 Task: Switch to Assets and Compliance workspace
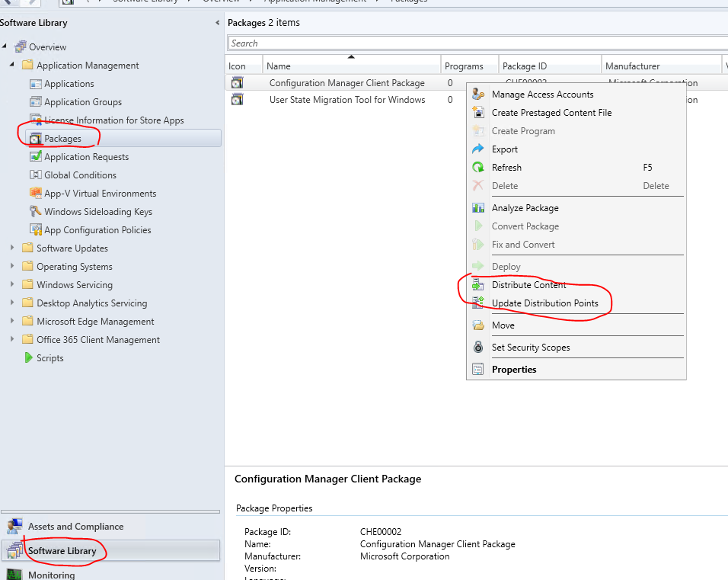(110, 526)
